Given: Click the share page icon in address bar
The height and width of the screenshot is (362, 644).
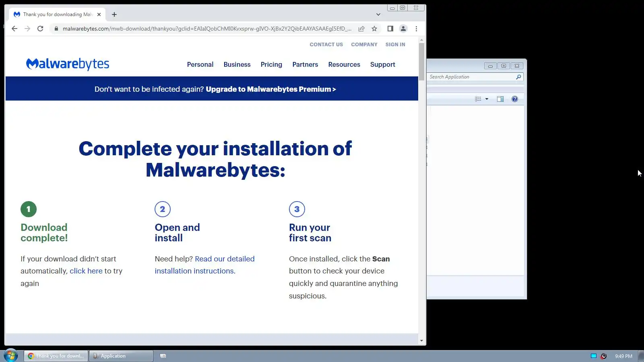Looking at the screenshot, I should (x=361, y=29).
